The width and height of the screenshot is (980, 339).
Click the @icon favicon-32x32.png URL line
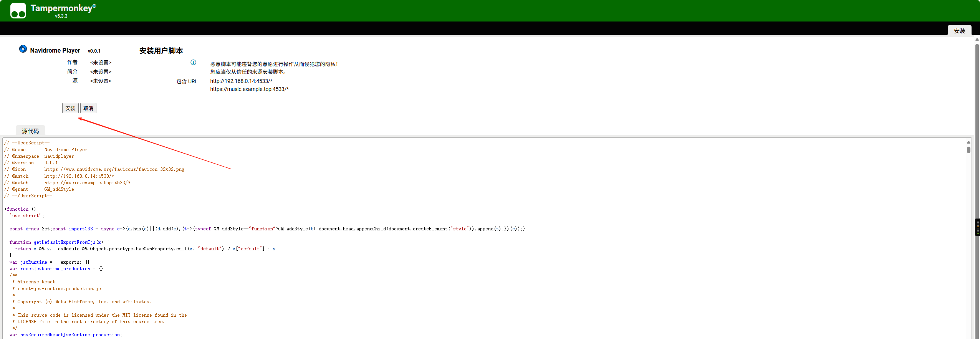[x=94, y=169]
